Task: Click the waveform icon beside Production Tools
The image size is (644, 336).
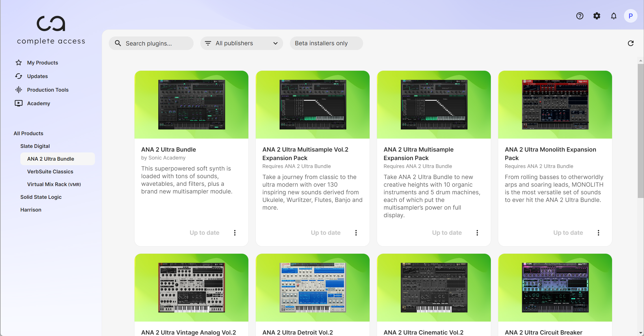Action: pos(19,90)
